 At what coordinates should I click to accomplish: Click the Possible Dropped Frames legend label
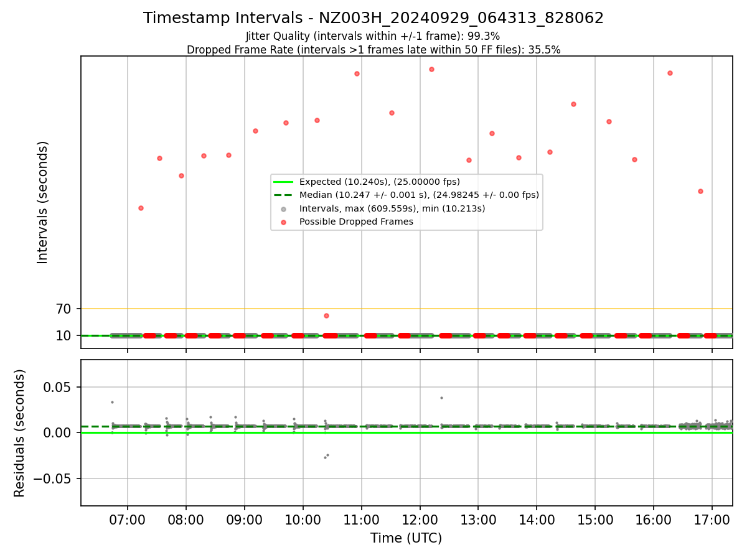coord(356,222)
